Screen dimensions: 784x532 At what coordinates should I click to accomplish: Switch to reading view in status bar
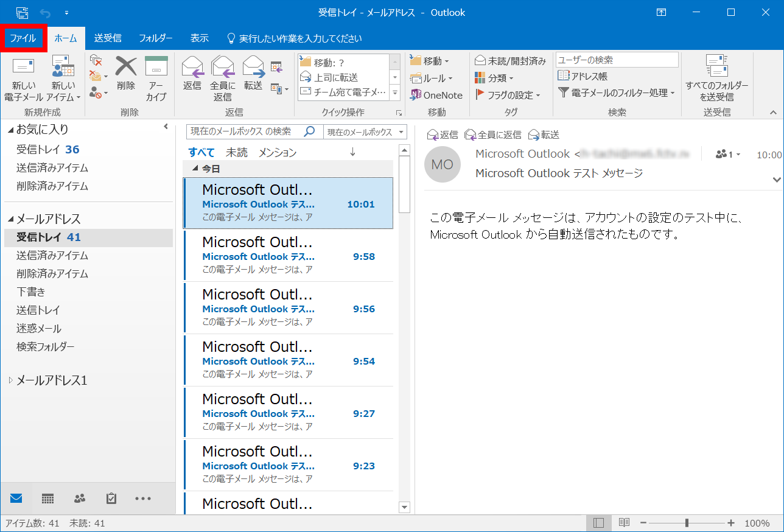tap(623, 522)
